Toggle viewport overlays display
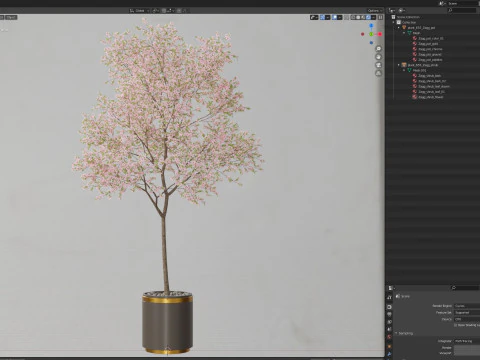The height and width of the screenshot is (360, 480). (x=334, y=17)
